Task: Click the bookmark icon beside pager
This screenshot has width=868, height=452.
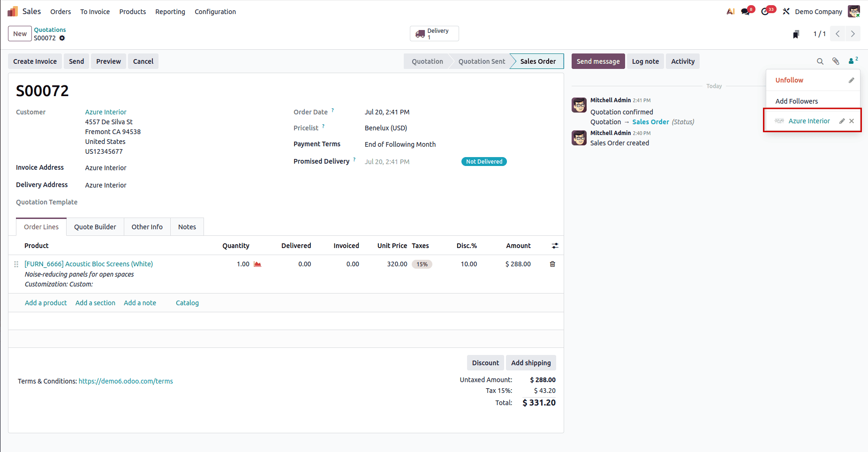Action: point(796,34)
